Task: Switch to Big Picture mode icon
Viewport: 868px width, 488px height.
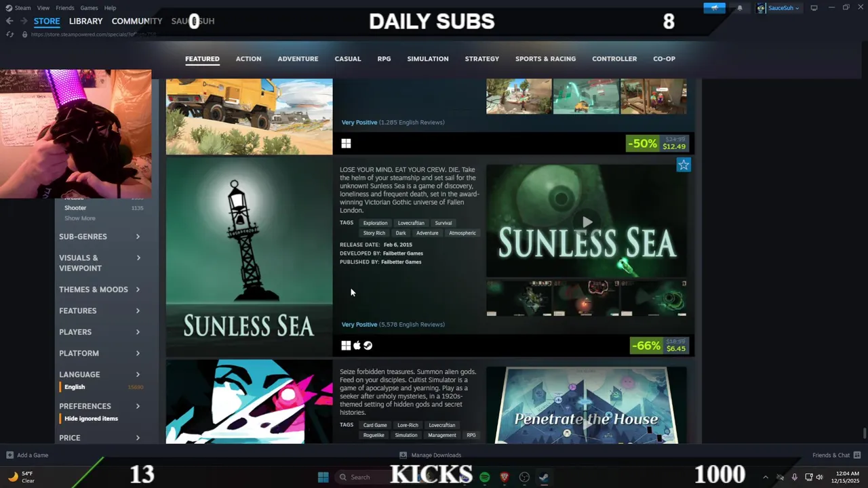Action: (x=814, y=8)
